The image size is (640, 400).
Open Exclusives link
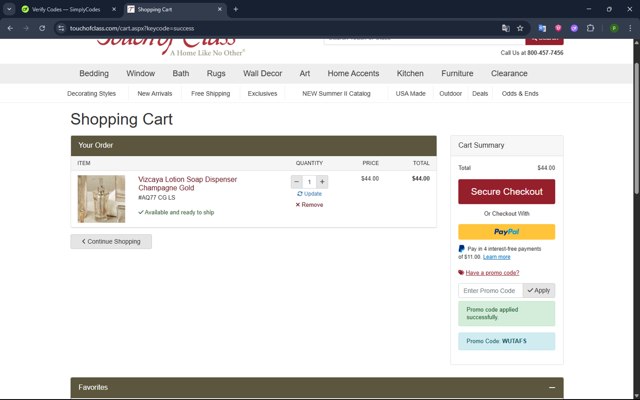pyautogui.click(x=262, y=93)
